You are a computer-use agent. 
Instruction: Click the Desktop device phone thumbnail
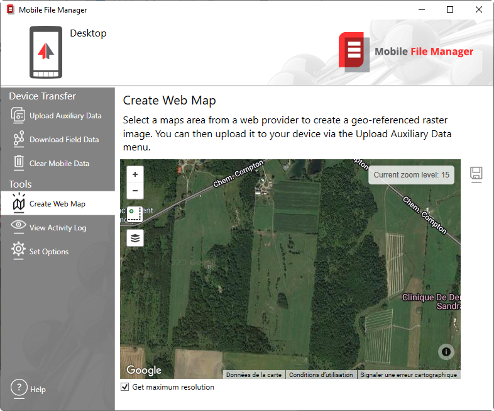46,52
